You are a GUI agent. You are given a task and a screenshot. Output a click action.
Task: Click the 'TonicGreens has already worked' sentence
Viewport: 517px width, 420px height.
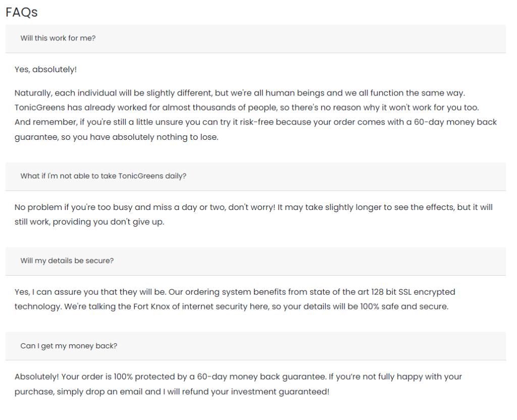(246, 108)
